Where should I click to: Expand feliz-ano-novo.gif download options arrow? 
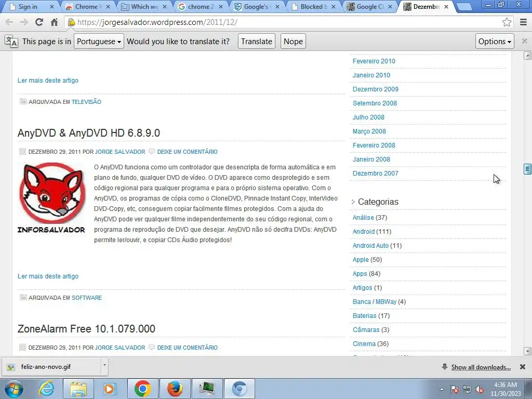pyautogui.click(x=104, y=366)
